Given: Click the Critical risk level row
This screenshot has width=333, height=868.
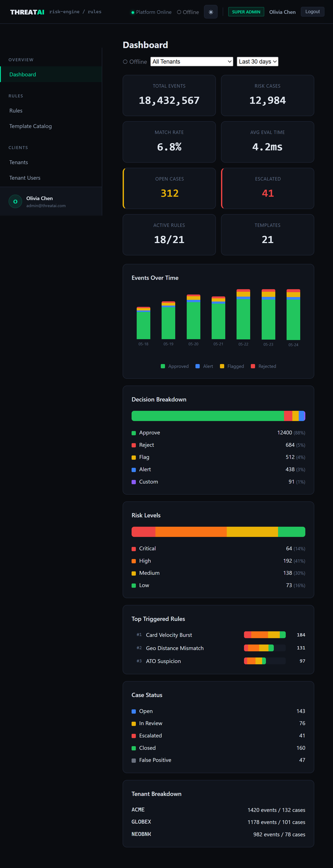Looking at the screenshot, I should (x=218, y=549).
